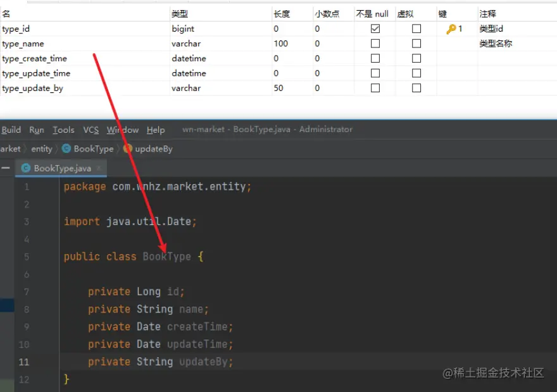Open the VCS menu
Viewport: 557px width, 392px height.
tap(91, 130)
